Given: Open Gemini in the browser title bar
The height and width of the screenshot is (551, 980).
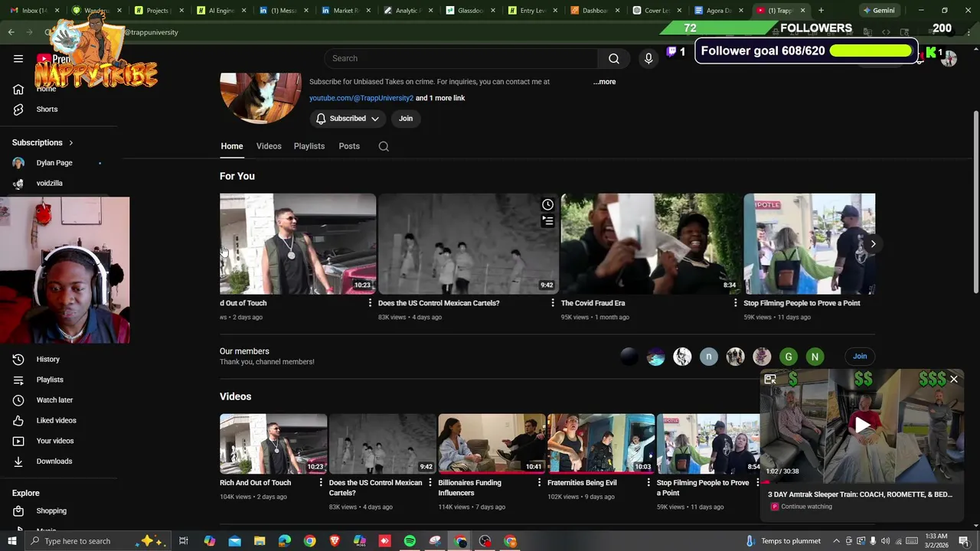Looking at the screenshot, I should (x=878, y=11).
